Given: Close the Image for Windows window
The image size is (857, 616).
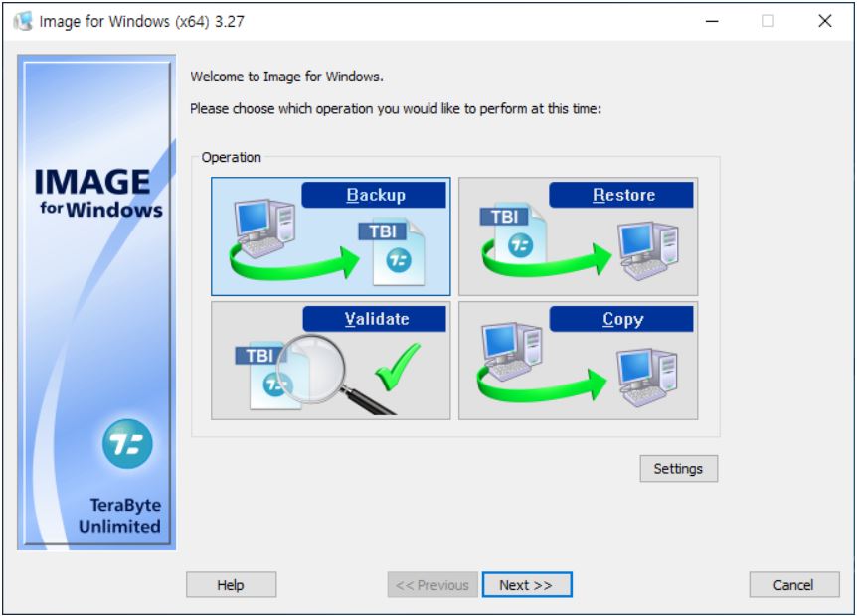Looking at the screenshot, I should pyautogui.click(x=825, y=21).
